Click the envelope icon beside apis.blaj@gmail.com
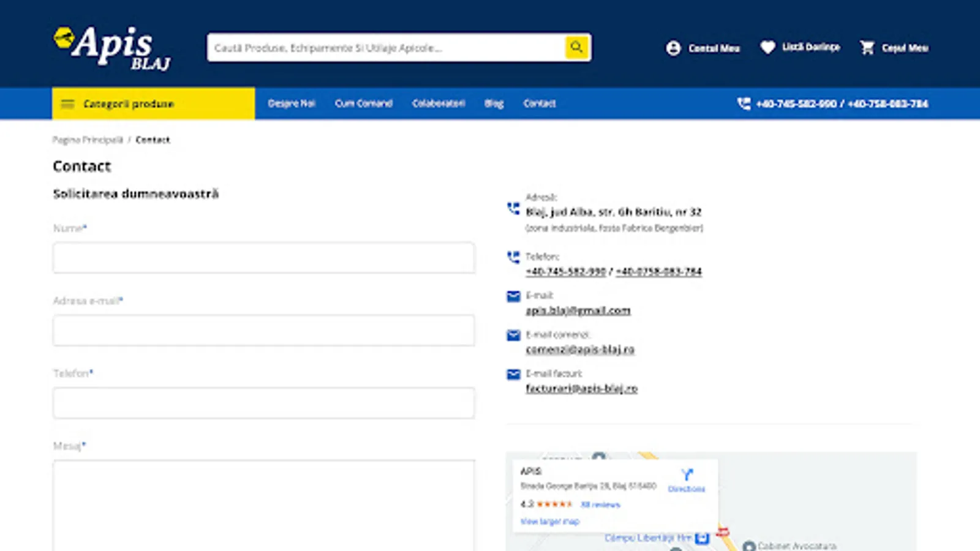Viewport: 980px width, 551px height. [513, 296]
